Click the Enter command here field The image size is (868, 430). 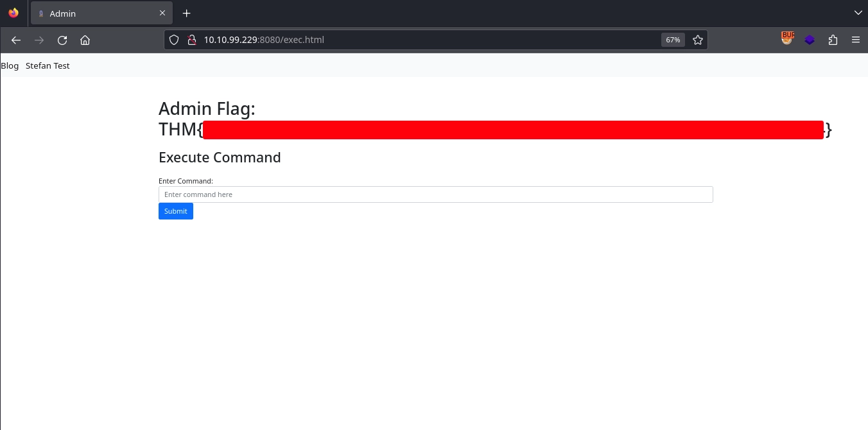click(x=435, y=194)
